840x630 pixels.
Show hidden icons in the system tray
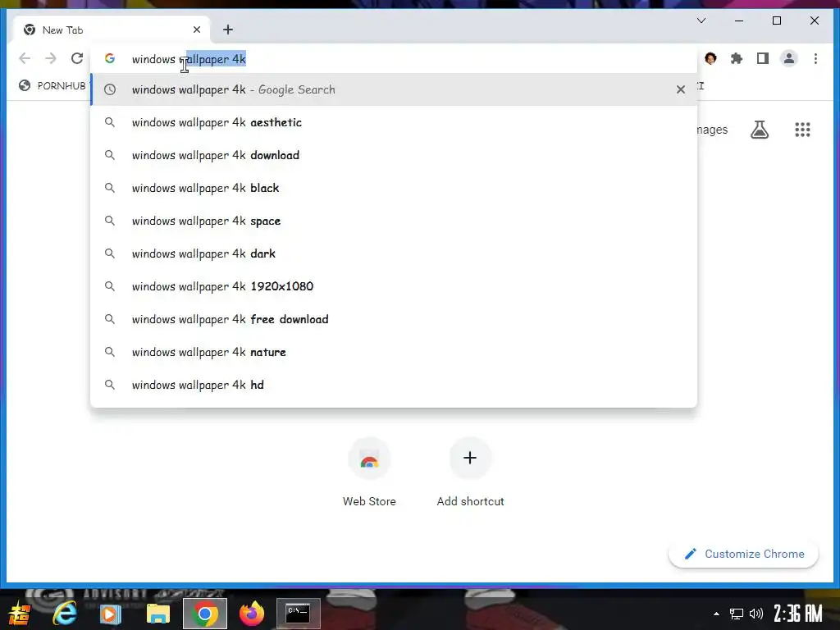(x=716, y=614)
